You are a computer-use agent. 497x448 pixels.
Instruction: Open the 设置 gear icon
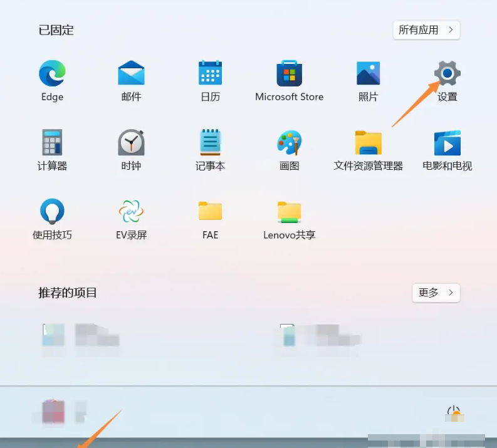coord(447,73)
